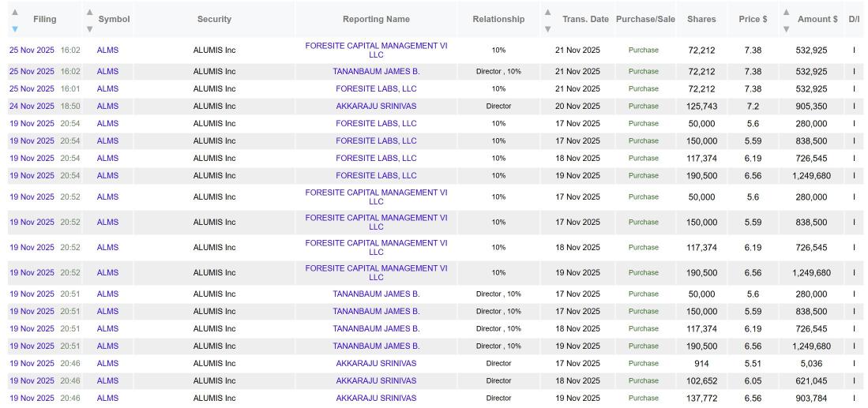Sort Amount $ column ascending arrow
Image resolution: width=868 pixels, height=408 pixels.
click(x=786, y=12)
